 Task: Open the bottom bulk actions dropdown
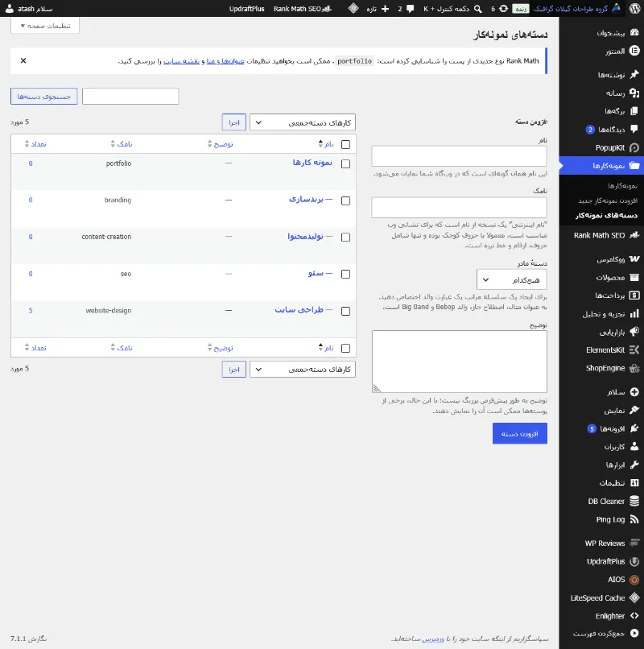tap(303, 370)
